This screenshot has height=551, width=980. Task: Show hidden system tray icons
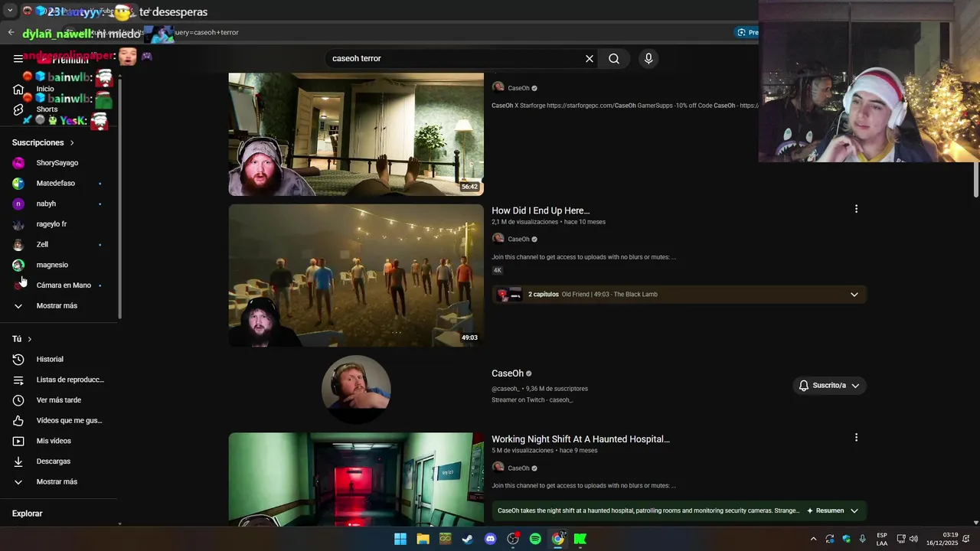813,539
